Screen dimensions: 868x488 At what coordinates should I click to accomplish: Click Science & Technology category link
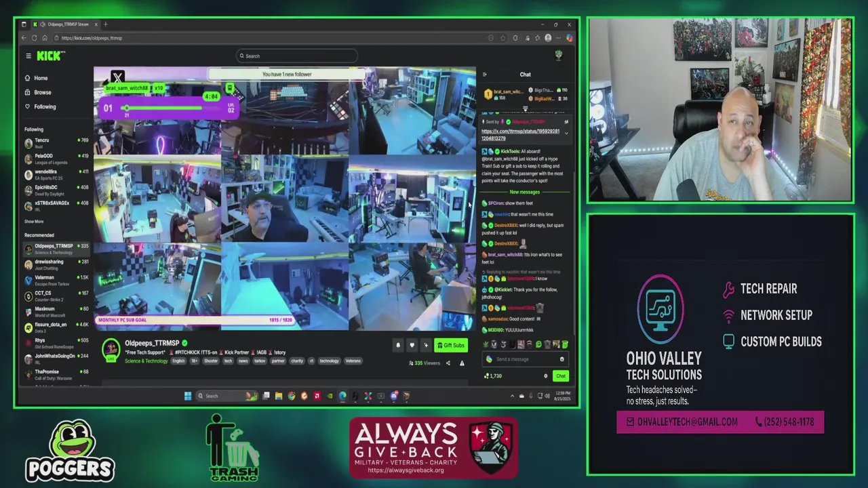click(146, 361)
